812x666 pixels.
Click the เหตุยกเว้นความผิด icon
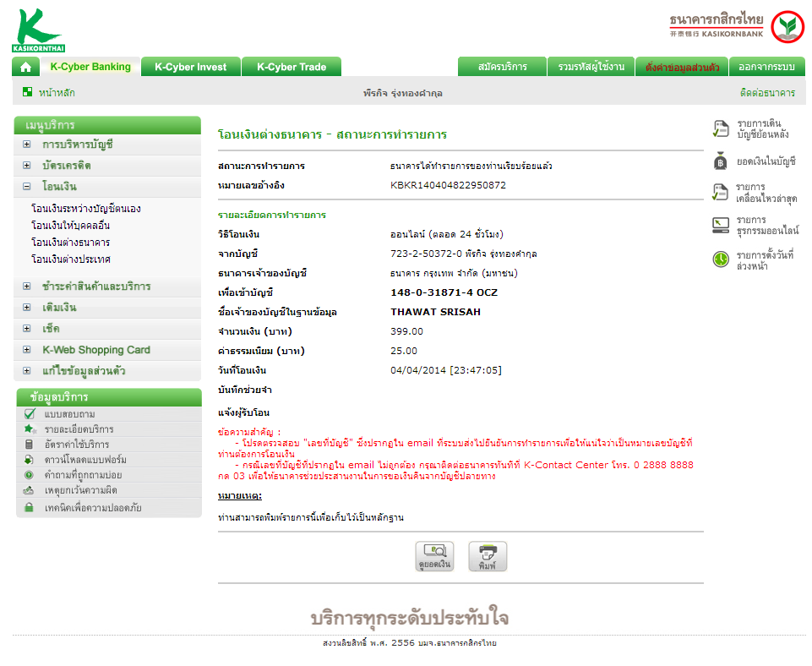pos(29,490)
